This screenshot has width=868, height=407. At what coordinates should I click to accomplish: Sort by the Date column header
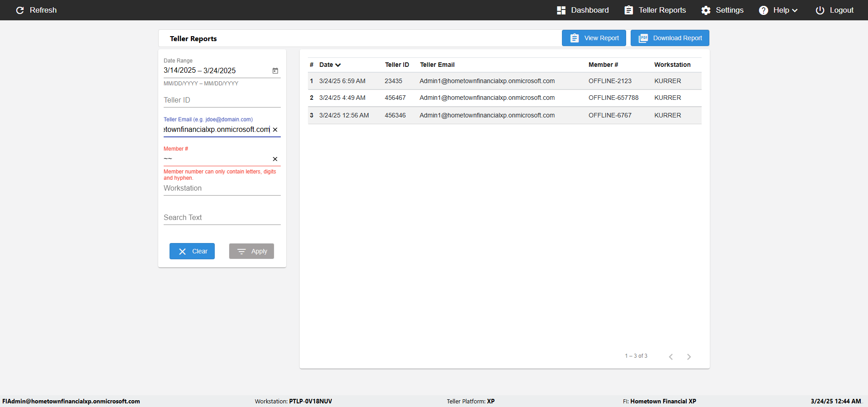pyautogui.click(x=330, y=65)
